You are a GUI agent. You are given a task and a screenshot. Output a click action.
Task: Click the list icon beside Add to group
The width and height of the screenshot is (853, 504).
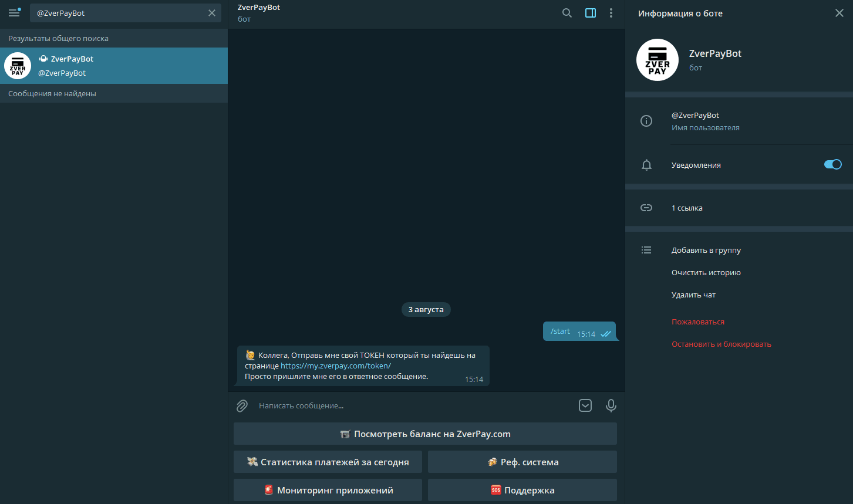point(646,250)
